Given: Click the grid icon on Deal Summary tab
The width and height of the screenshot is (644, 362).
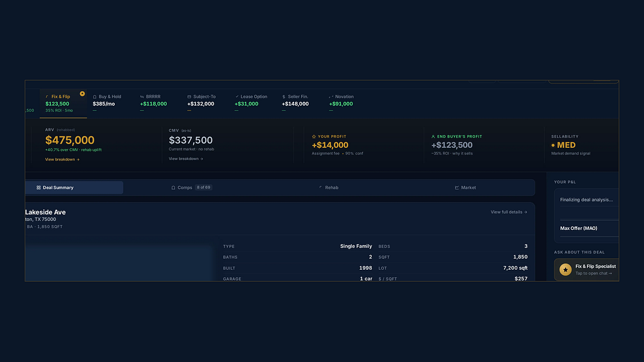Looking at the screenshot, I should 39,188.
